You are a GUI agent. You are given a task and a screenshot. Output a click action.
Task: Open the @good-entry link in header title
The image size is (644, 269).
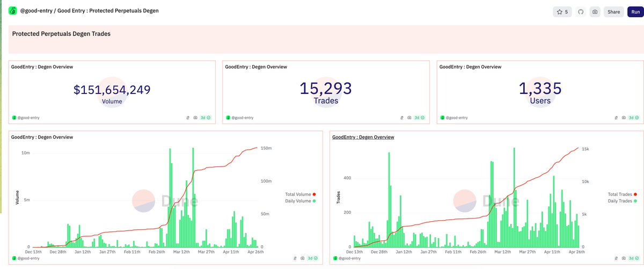tap(35, 11)
